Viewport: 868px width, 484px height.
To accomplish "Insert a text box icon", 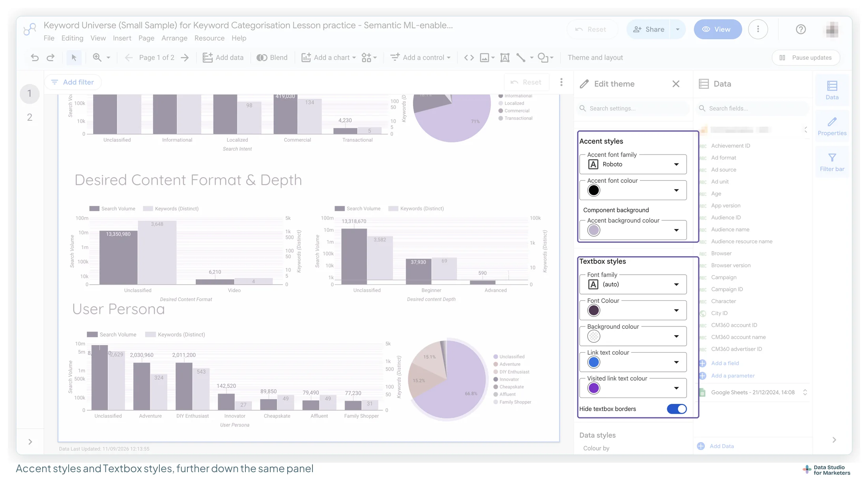I will click(x=505, y=58).
